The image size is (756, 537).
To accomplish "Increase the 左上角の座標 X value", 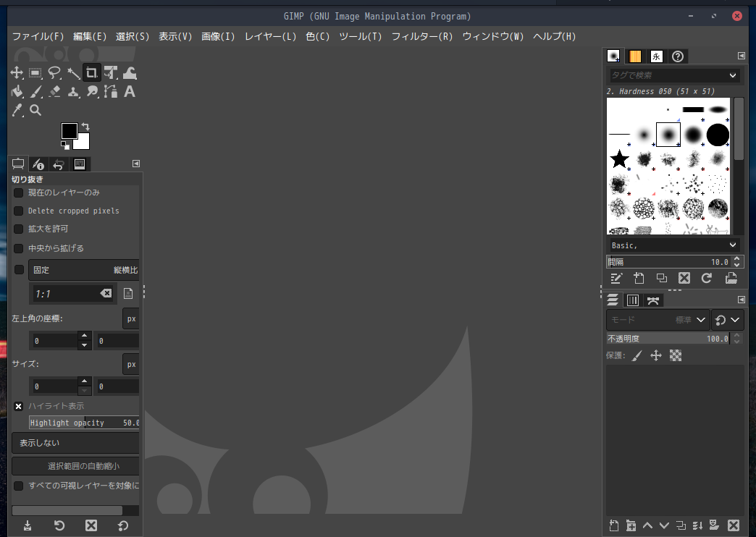I will tap(85, 336).
